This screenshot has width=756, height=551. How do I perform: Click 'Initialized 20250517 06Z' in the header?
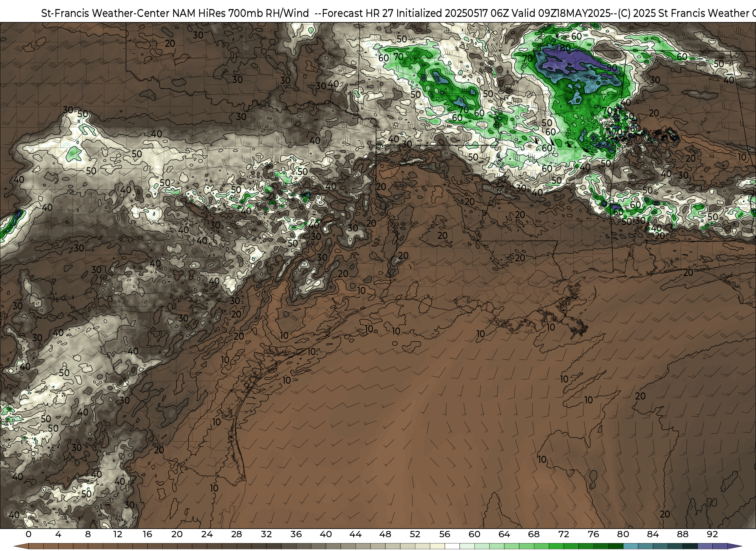452,13
